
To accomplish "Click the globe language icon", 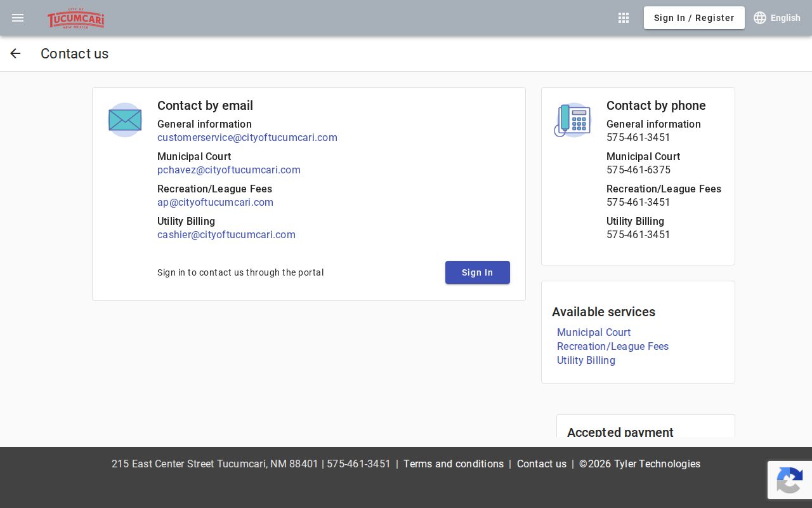I will point(760,18).
